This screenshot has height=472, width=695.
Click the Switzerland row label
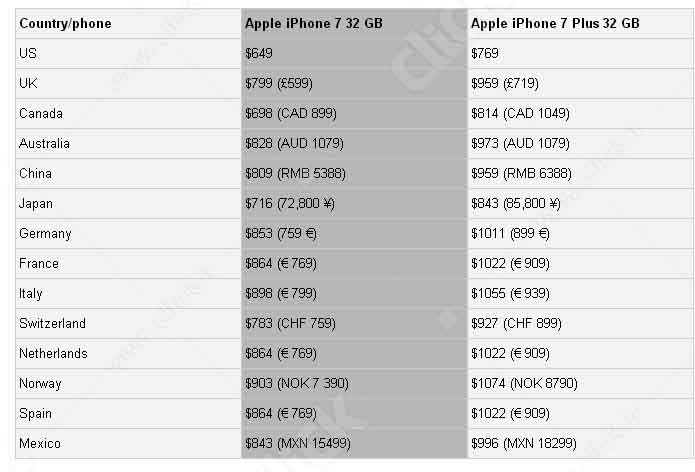pyautogui.click(x=52, y=323)
